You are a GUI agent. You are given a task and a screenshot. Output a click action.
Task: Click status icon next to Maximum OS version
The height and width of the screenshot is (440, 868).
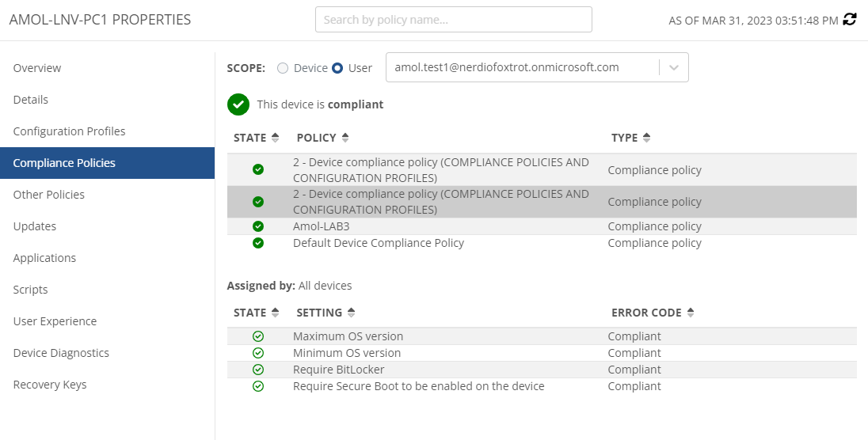[x=258, y=336]
